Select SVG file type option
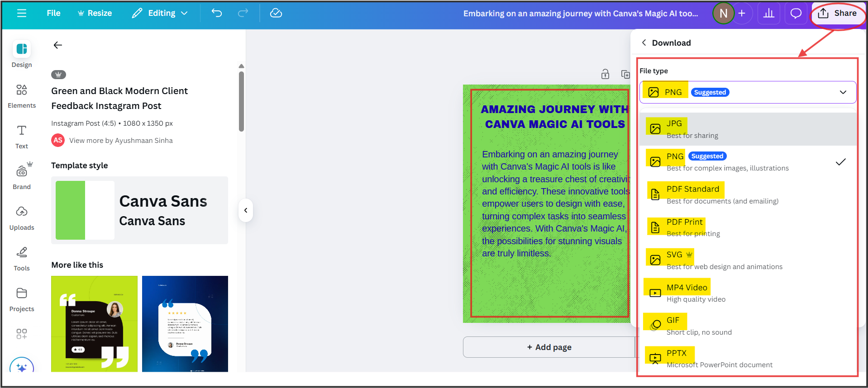Viewport: 868px width, 388px height. point(748,260)
